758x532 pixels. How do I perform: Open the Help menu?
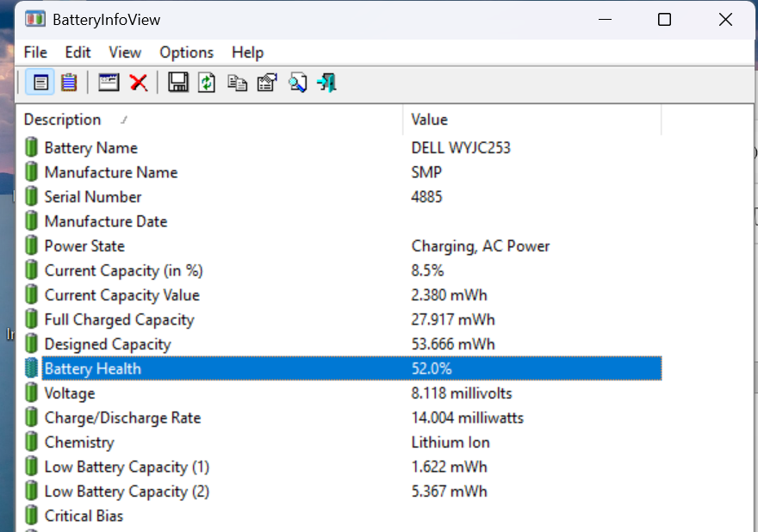pyautogui.click(x=247, y=53)
